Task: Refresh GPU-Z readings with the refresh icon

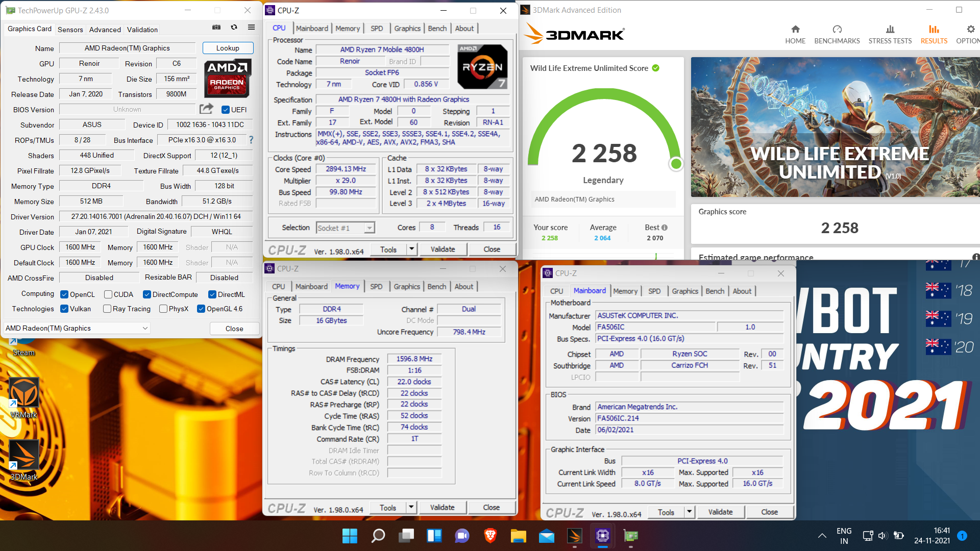Action: [234, 28]
